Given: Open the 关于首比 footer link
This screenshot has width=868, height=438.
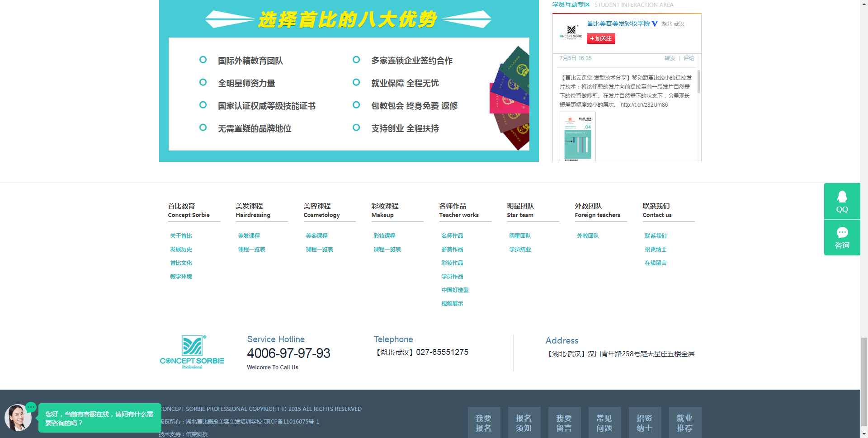Looking at the screenshot, I should (181, 236).
